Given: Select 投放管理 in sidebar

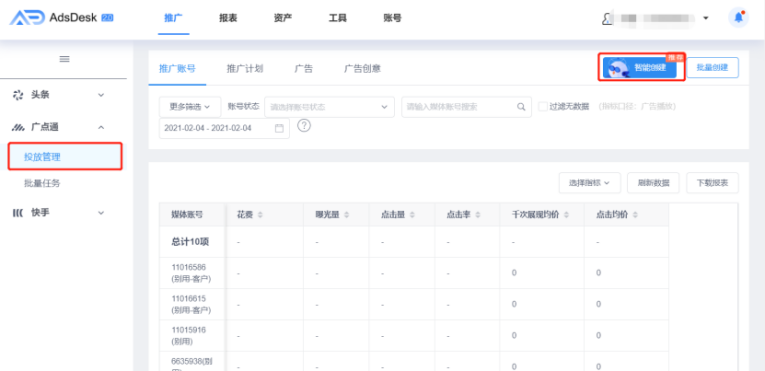Looking at the screenshot, I should (64, 157).
